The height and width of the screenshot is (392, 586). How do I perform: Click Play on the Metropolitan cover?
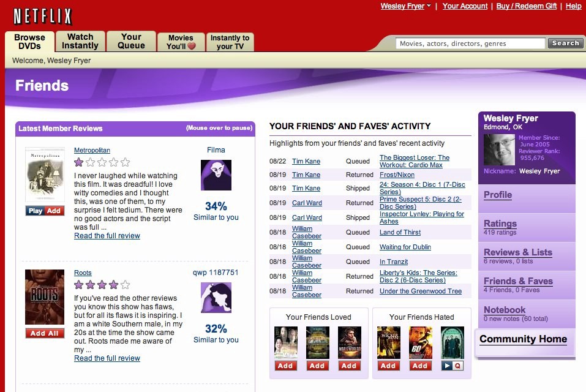[36, 211]
